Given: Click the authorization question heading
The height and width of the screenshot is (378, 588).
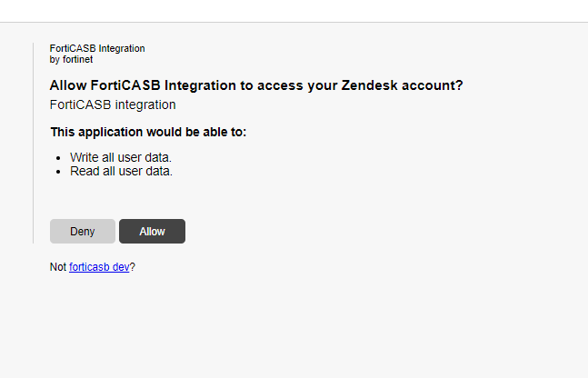Looking at the screenshot, I should (x=256, y=86).
